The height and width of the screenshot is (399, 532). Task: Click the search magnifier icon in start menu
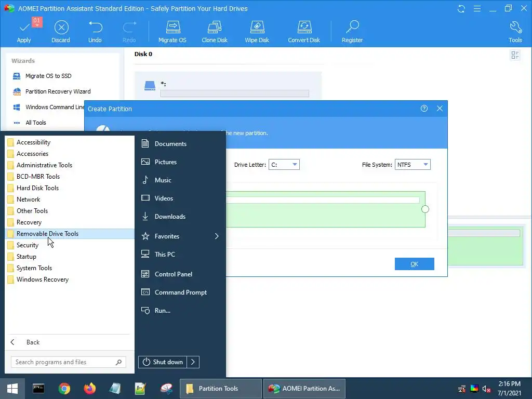click(118, 362)
